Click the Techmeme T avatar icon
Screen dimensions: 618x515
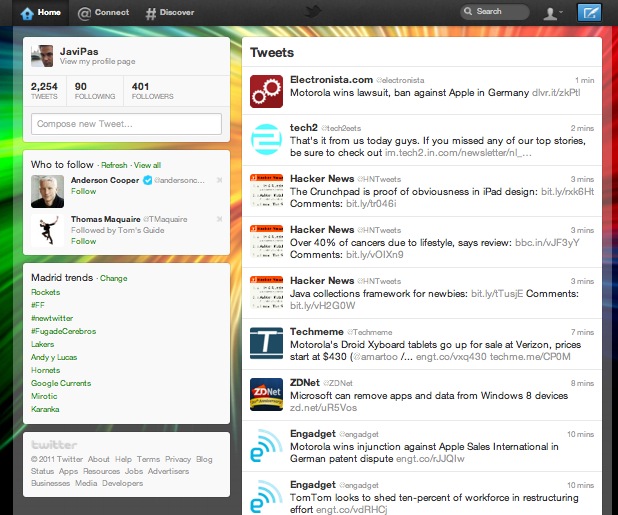[266, 343]
